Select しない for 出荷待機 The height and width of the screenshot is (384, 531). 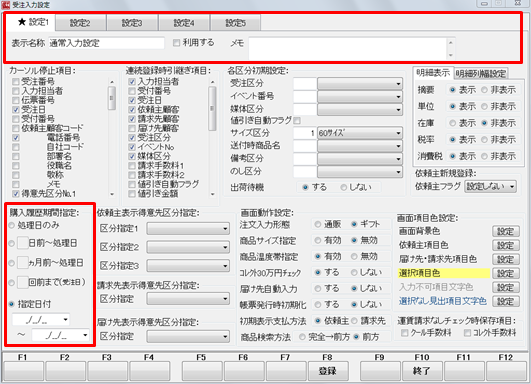[343, 187]
